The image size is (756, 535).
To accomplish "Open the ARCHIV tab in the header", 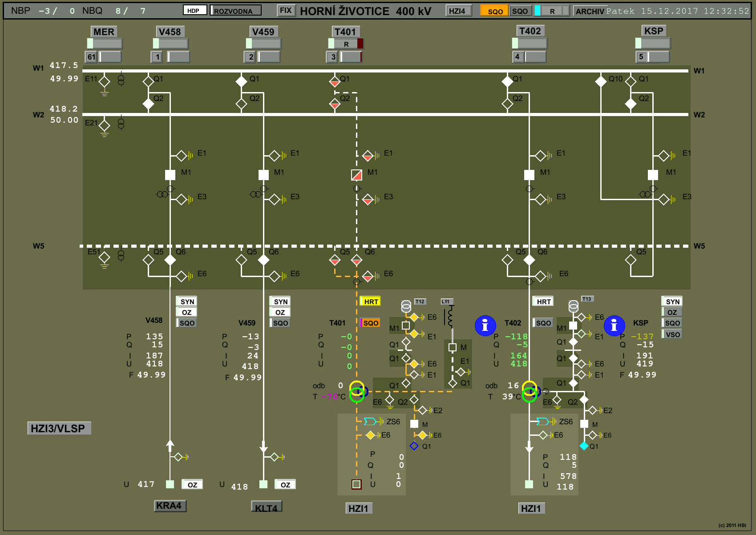I will pyautogui.click(x=590, y=11).
